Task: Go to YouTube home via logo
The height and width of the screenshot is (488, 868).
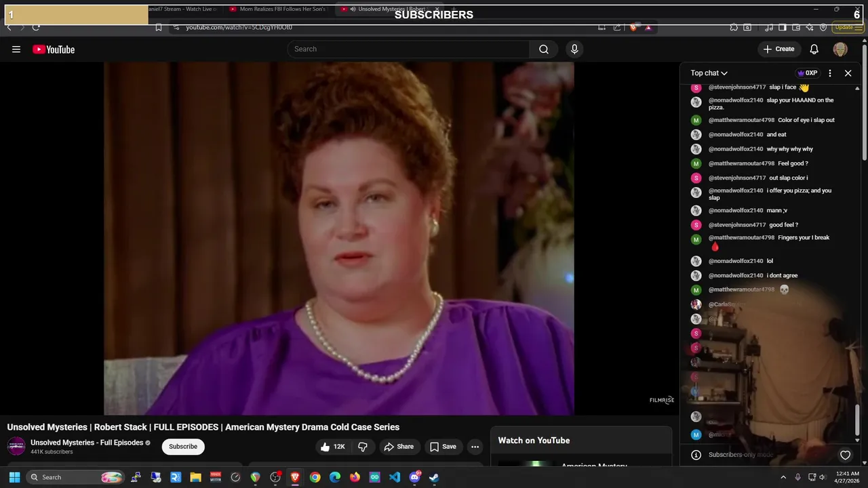Action: coord(54,49)
